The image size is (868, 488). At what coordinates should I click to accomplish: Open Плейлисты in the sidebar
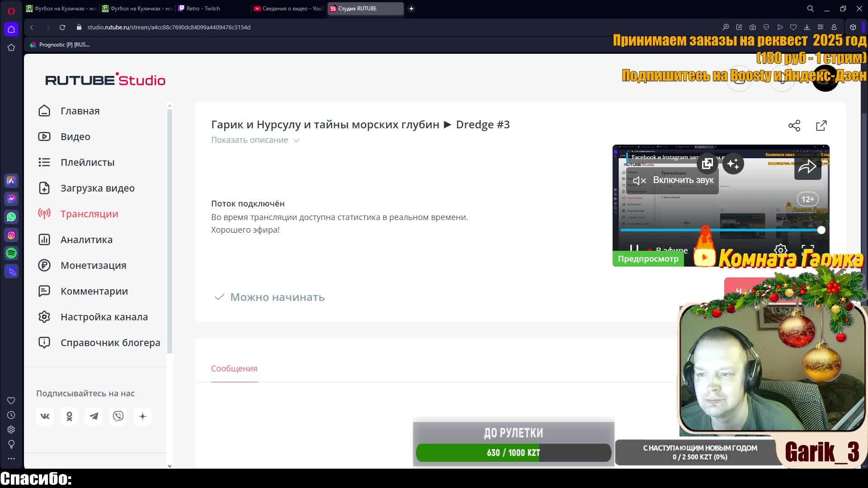coord(87,162)
